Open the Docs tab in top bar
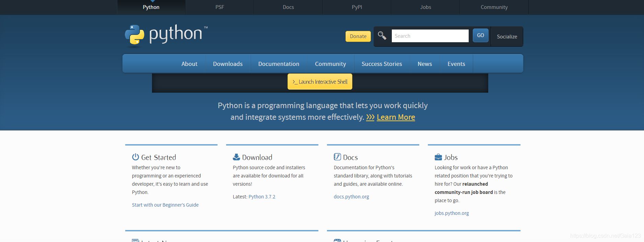 coord(288,7)
